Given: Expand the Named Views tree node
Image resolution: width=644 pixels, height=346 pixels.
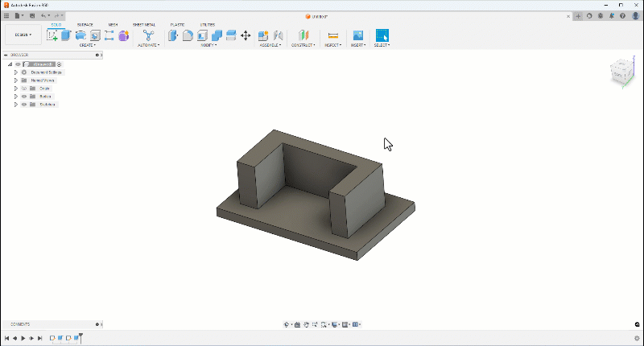Looking at the screenshot, I should pyautogui.click(x=15, y=80).
